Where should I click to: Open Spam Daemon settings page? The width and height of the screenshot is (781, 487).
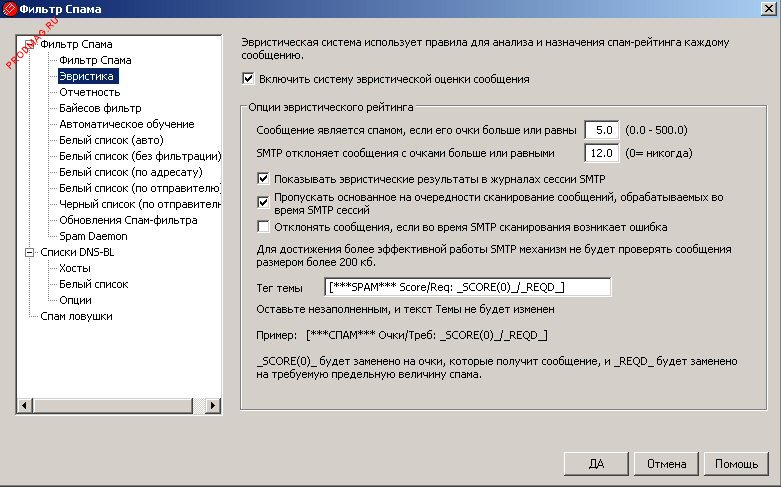coord(93,236)
